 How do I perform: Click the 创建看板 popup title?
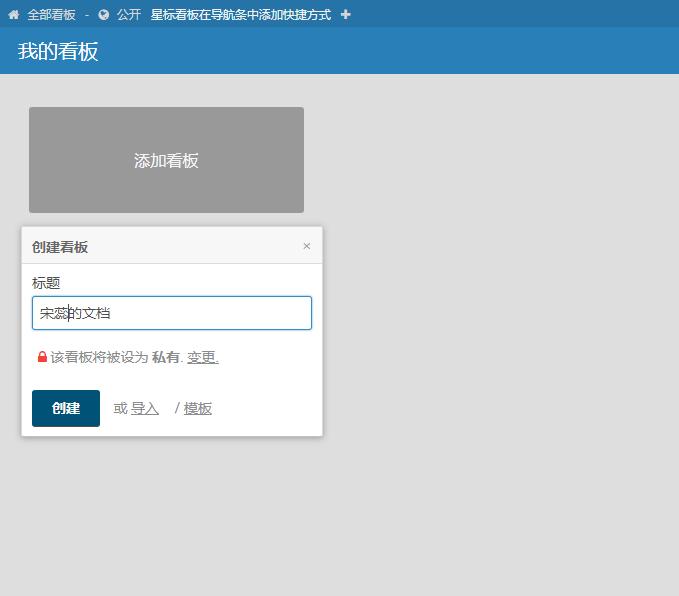coord(60,247)
